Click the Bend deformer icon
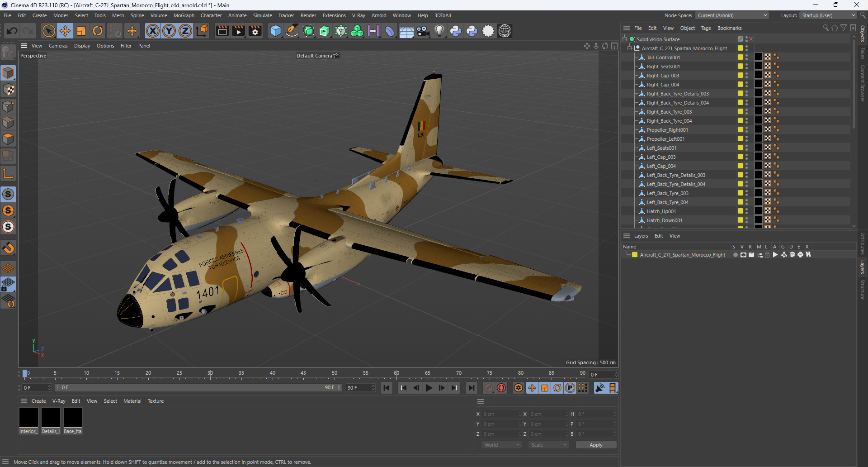This screenshot has height=467, width=868. point(390,31)
